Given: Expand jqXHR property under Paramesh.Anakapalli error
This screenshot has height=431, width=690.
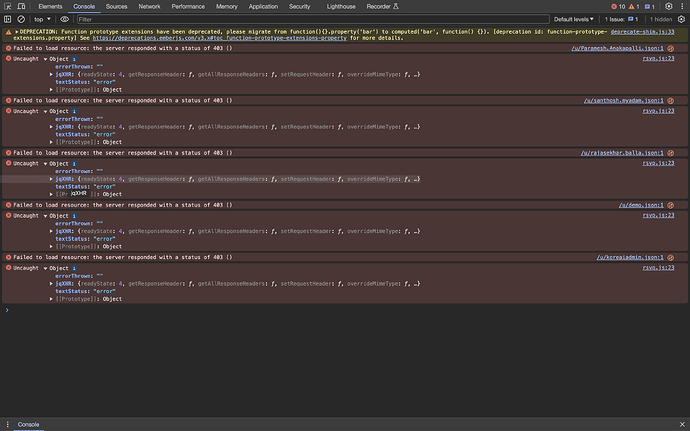Looking at the screenshot, I should (x=51, y=74).
